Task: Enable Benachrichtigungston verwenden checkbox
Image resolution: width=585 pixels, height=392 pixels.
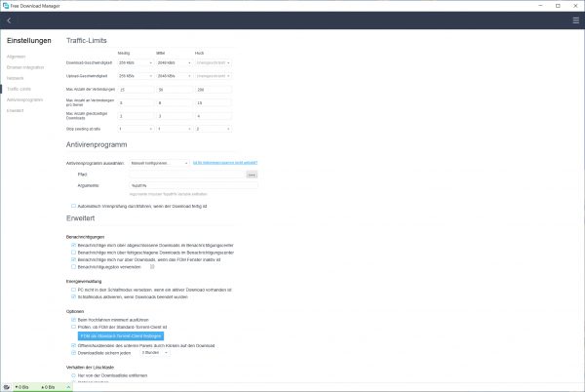Action: 73,266
